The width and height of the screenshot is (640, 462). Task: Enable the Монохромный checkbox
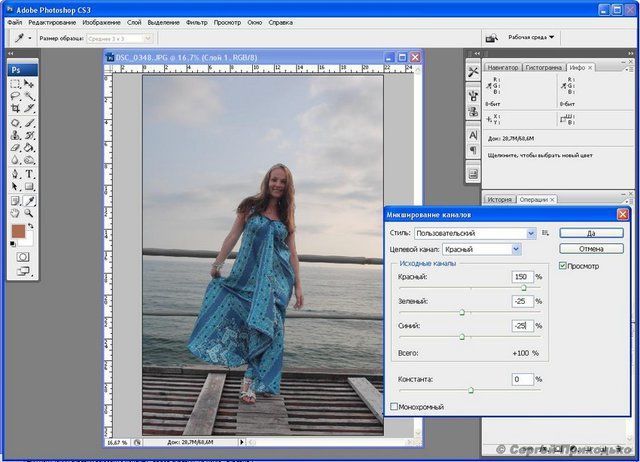pos(393,407)
